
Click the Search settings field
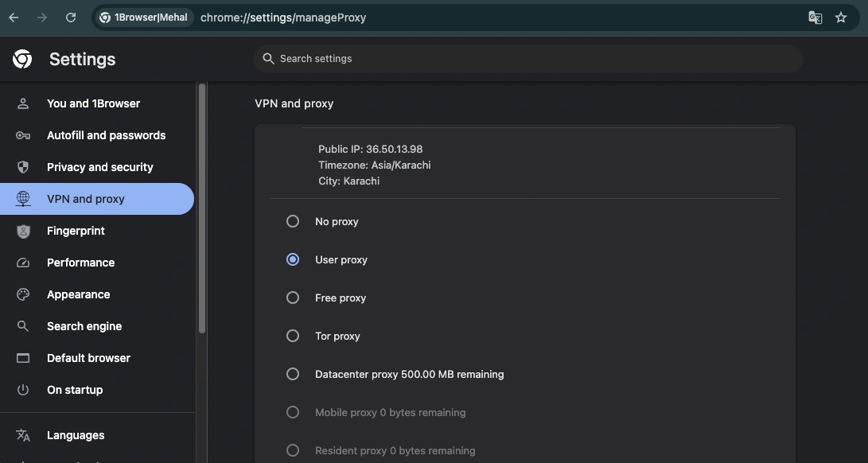[527, 59]
